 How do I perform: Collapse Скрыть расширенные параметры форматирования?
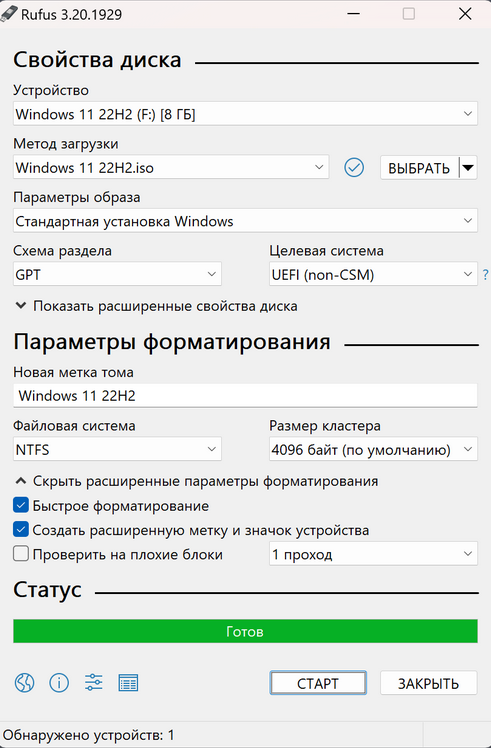tap(196, 481)
